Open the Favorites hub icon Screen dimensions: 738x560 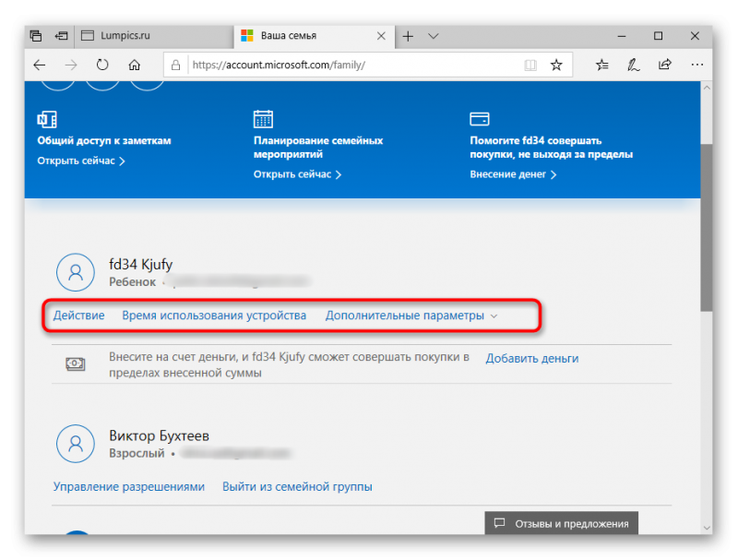(x=602, y=65)
